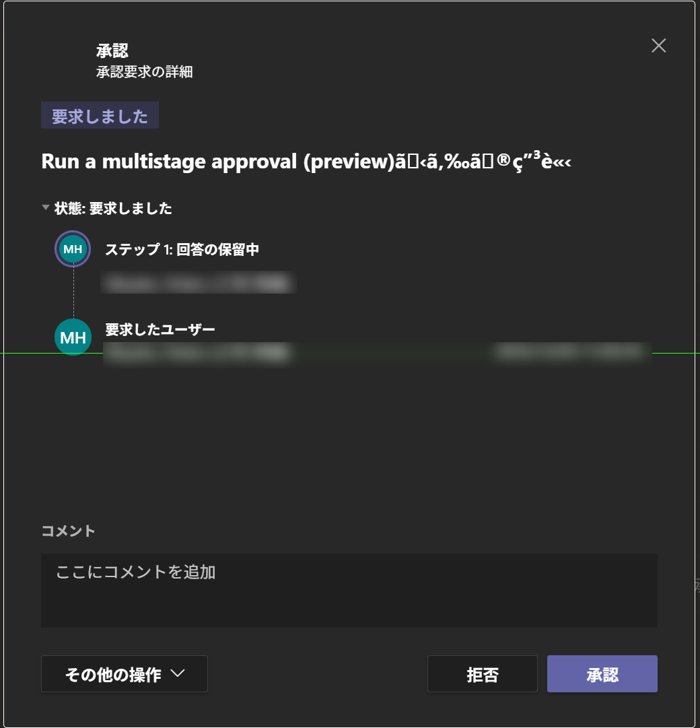This screenshot has width=700, height=728.
Task: Click the 承認要求の詳細 subtitle
Action: coord(143,71)
